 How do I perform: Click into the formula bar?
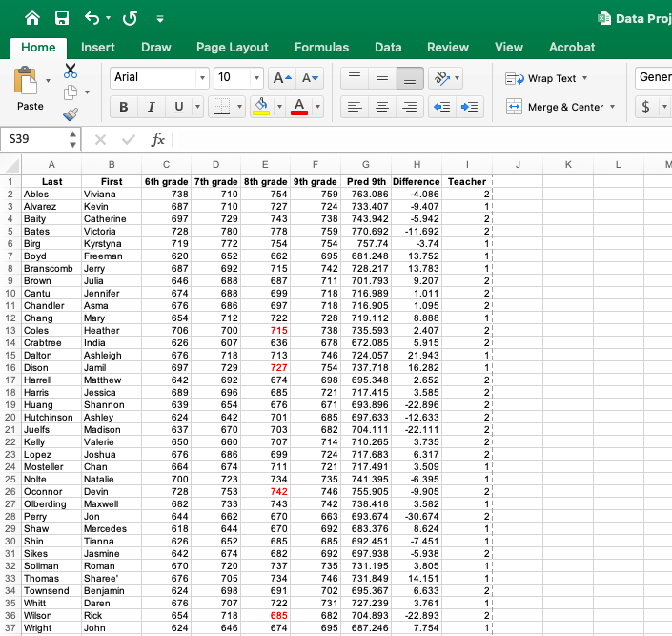click(x=422, y=139)
